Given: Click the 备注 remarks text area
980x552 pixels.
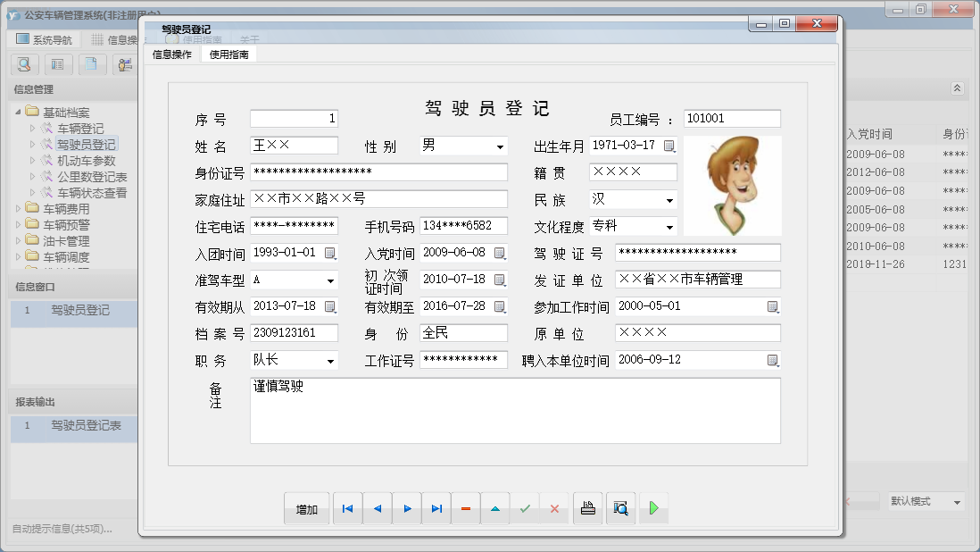Looking at the screenshot, I should tap(515, 411).
